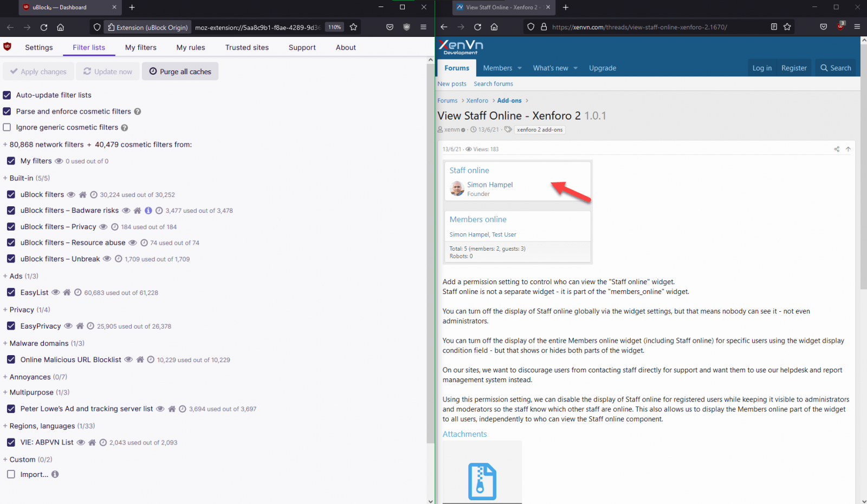The width and height of the screenshot is (867, 504).
Task: Collapse the Built-in (5/5) group
Action: pyautogui.click(x=27, y=178)
